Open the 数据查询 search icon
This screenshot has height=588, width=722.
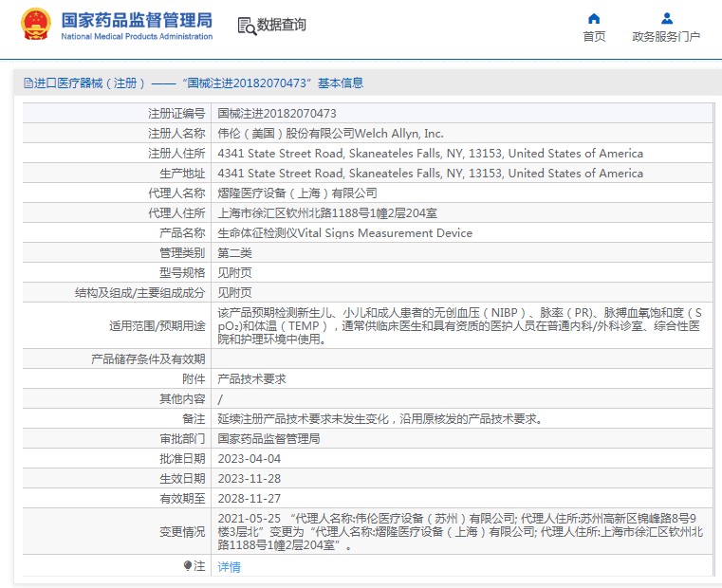247,26
